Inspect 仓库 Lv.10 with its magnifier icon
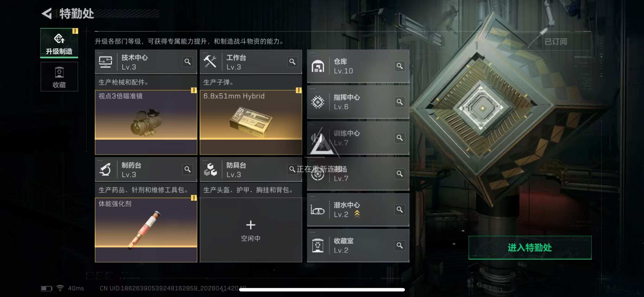The width and height of the screenshot is (644, 297). [x=400, y=66]
